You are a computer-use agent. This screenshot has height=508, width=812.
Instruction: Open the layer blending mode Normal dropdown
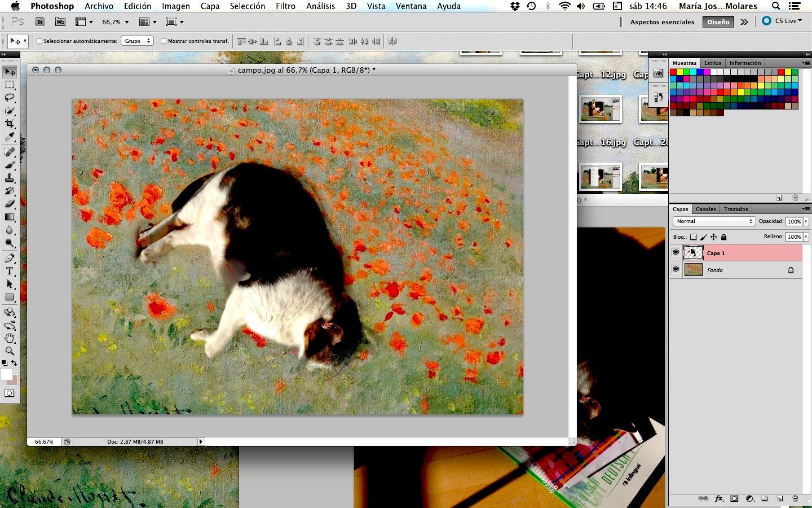point(712,221)
